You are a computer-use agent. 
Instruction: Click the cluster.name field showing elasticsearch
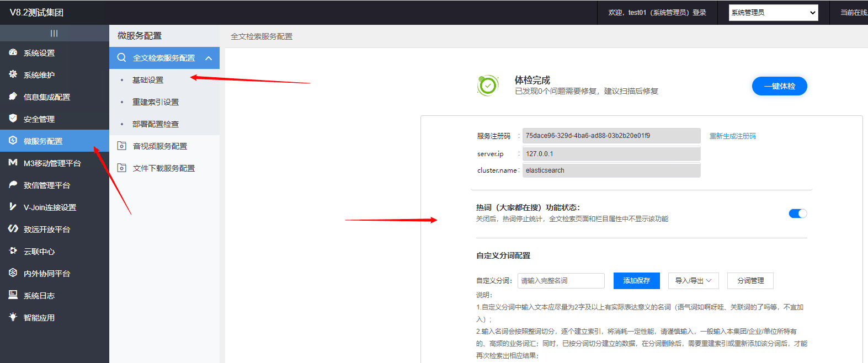click(611, 170)
